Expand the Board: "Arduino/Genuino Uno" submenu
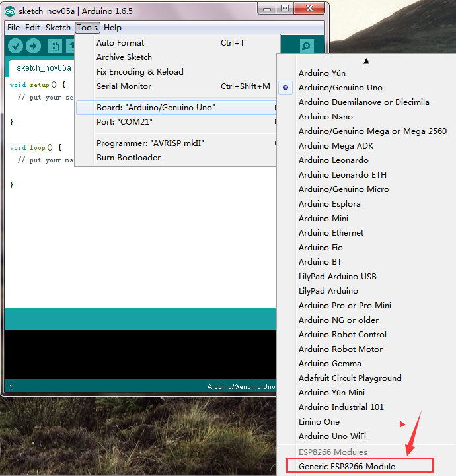Viewport: 456px width, 476px height. point(176,108)
